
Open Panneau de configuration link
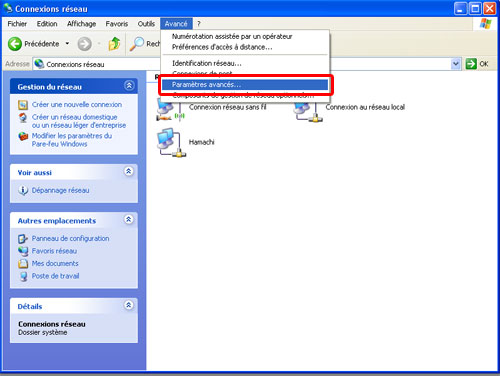point(70,239)
